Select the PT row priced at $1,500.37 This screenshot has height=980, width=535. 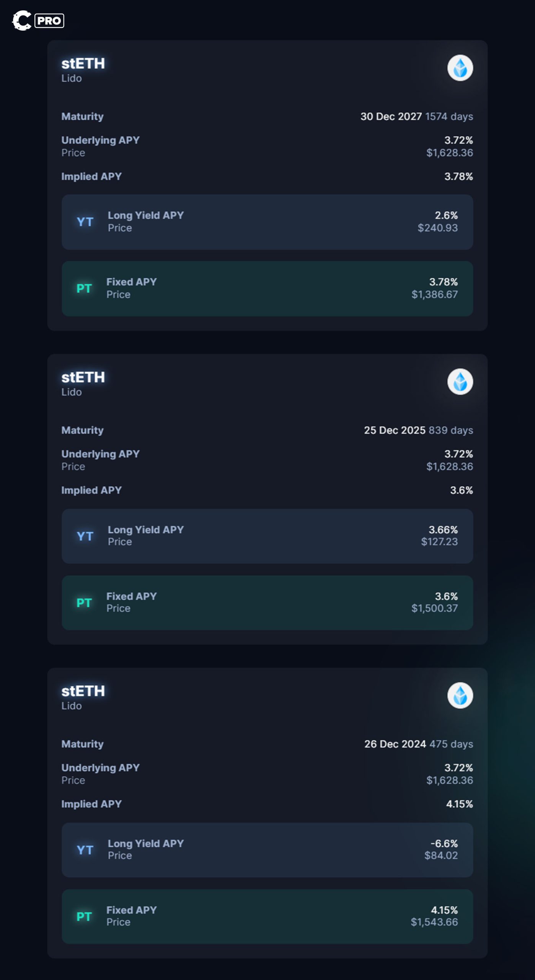pos(267,603)
